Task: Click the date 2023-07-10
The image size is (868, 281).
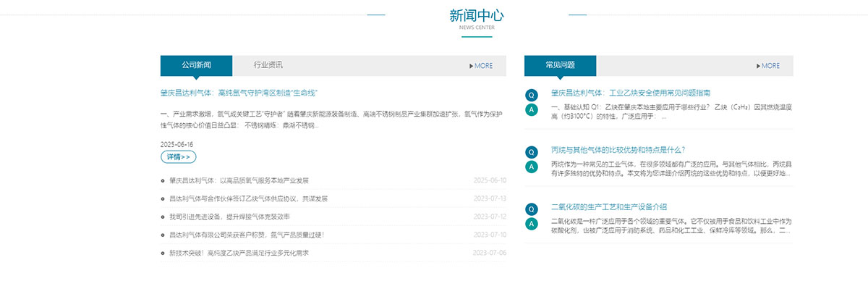Action: tap(490, 235)
